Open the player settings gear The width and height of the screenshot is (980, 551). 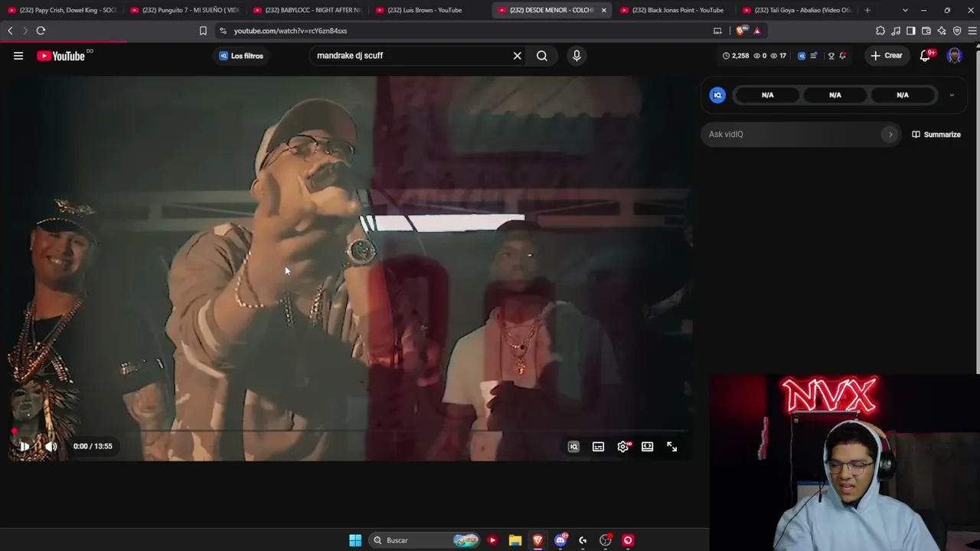(623, 447)
